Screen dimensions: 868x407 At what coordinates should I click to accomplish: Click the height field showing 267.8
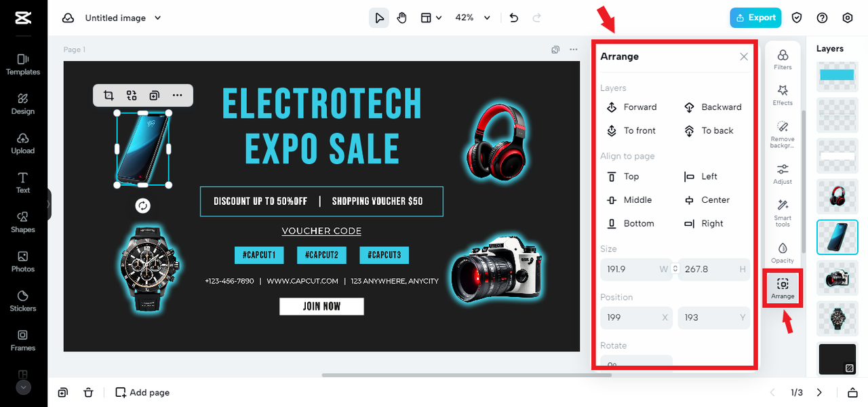714,269
